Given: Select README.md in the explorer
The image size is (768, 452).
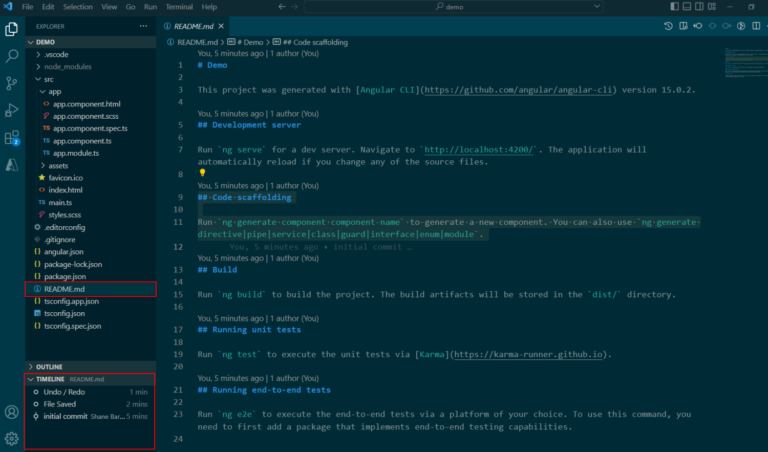Looking at the screenshot, I should coord(91,289).
